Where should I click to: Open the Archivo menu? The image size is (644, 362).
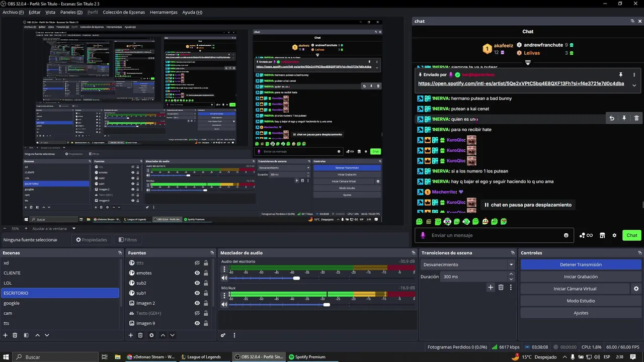coord(13,12)
